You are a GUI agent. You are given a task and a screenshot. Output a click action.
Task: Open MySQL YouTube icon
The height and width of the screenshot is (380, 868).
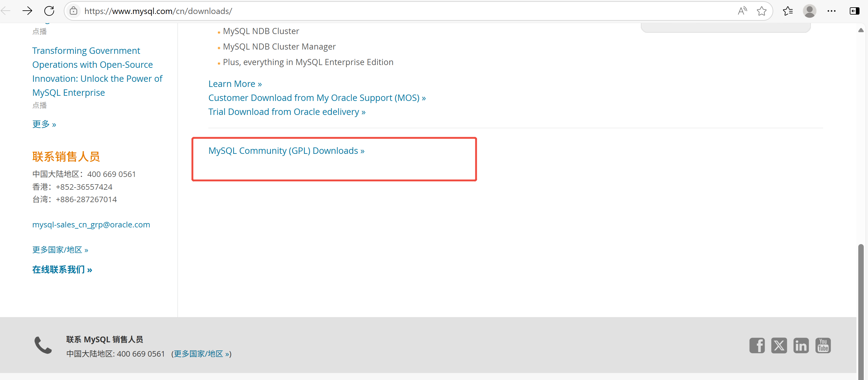pyautogui.click(x=823, y=345)
